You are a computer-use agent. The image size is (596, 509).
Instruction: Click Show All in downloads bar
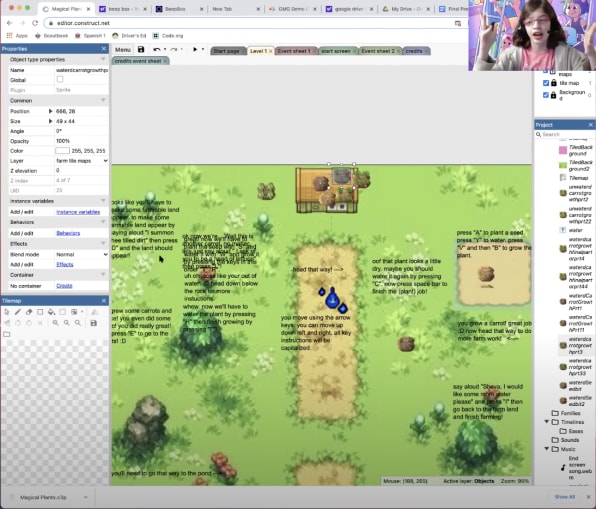pyautogui.click(x=564, y=497)
